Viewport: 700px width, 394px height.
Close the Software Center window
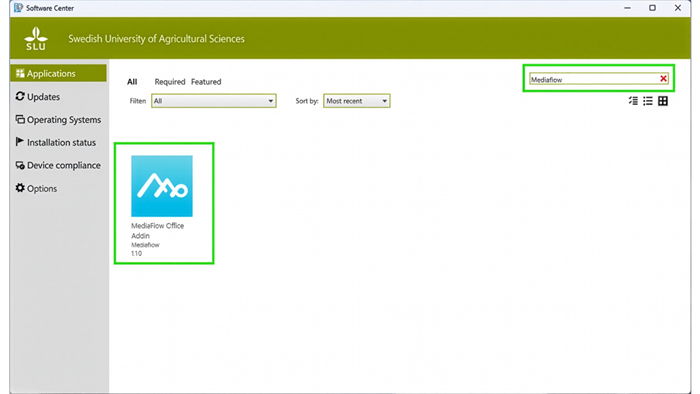[x=678, y=8]
